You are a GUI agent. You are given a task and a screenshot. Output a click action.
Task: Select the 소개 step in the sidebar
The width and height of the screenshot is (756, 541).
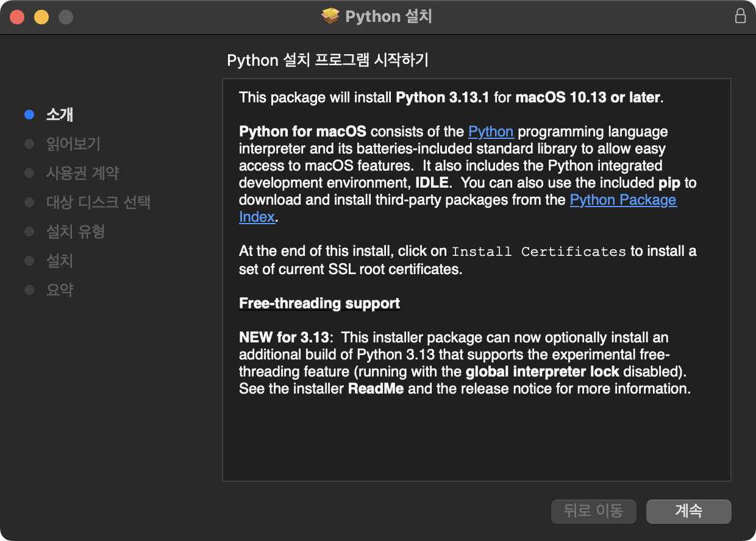point(60,115)
